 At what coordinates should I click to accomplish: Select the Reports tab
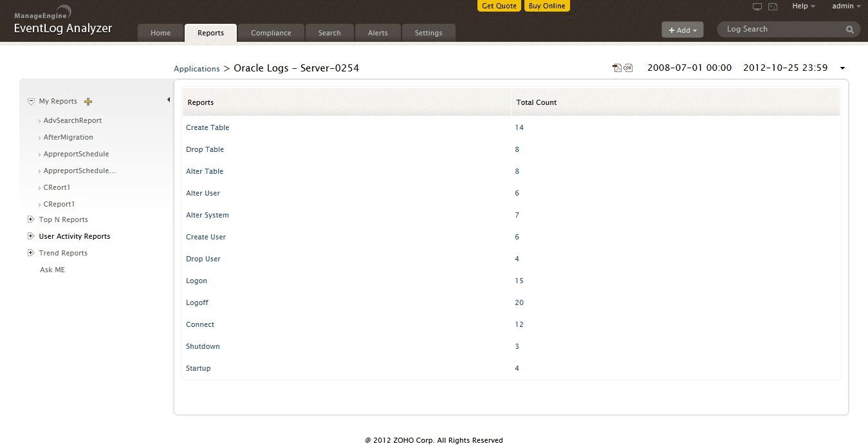coord(211,33)
